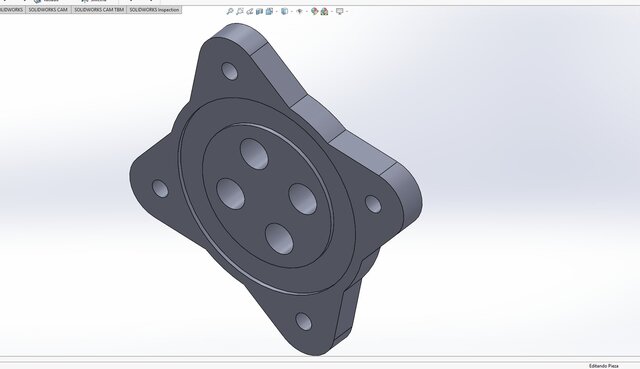Expand the Display Style dropdown arrow
The width and height of the screenshot is (640, 369).
(x=292, y=11)
